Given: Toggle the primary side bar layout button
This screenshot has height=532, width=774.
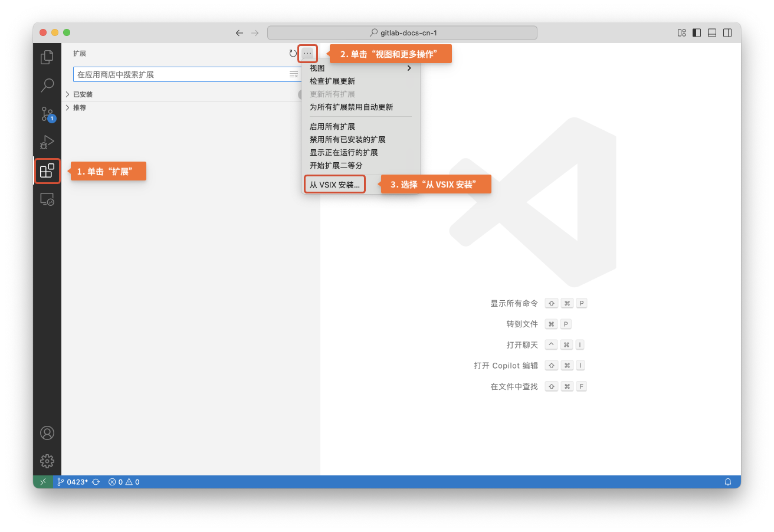Looking at the screenshot, I should coord(697,33).
